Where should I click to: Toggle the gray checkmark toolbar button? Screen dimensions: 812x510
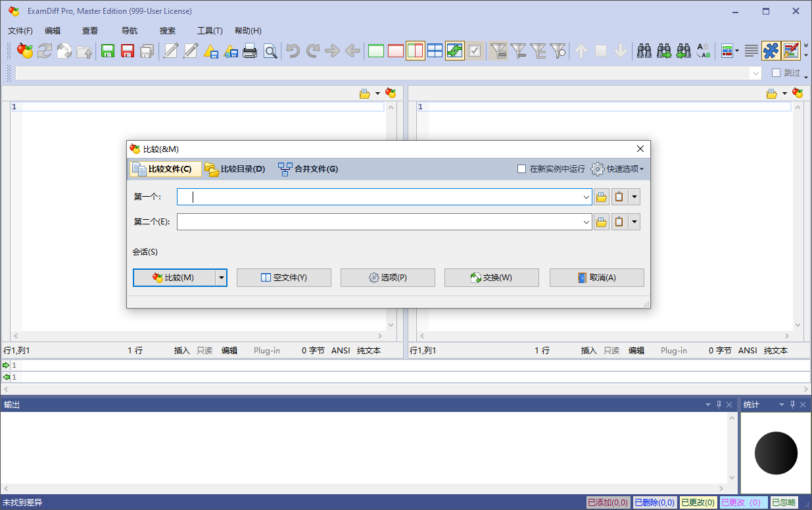475,51
